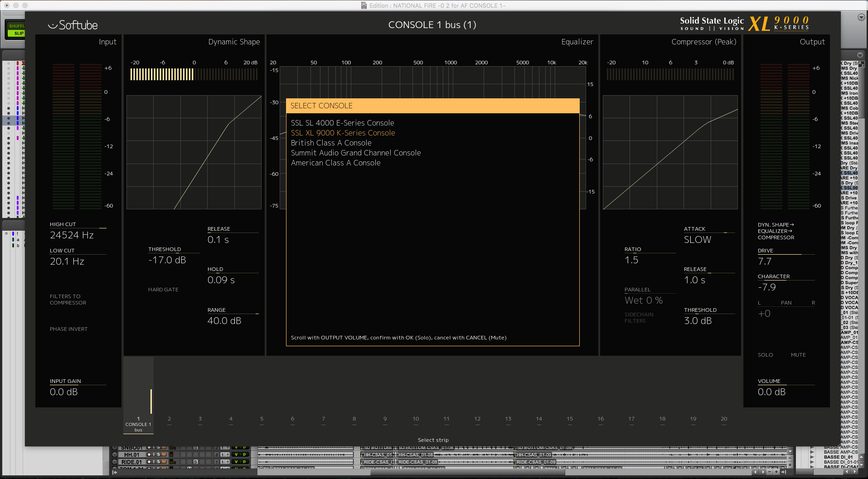Expand the HH.01 track disclosure triangle
Screen dimensions: 868x479
coord(114,455)
